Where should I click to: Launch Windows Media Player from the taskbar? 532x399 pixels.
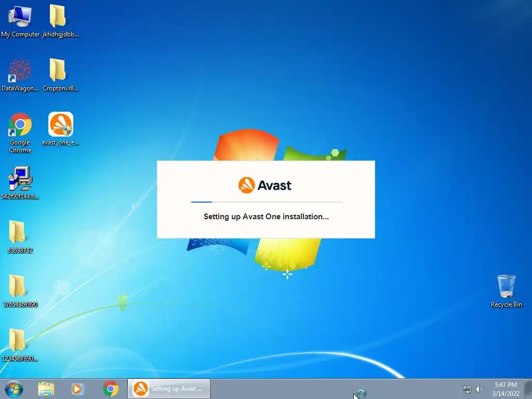[78, 389]
